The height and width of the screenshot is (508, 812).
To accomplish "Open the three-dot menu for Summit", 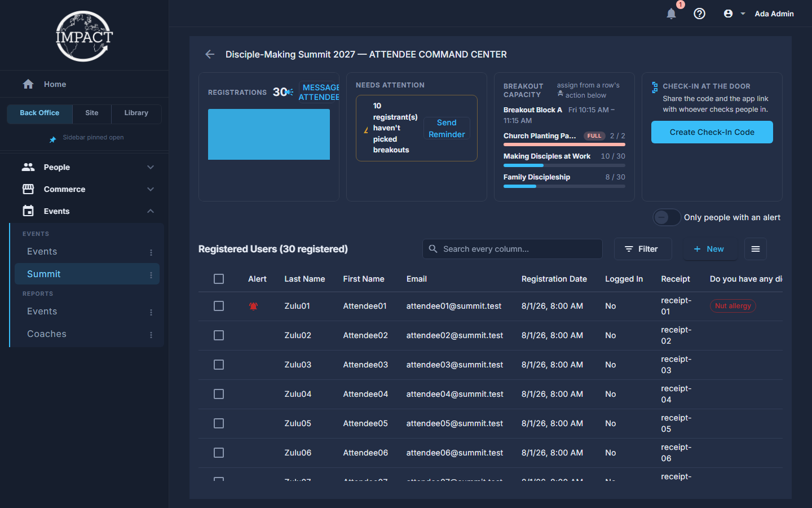I will [151, 275].
